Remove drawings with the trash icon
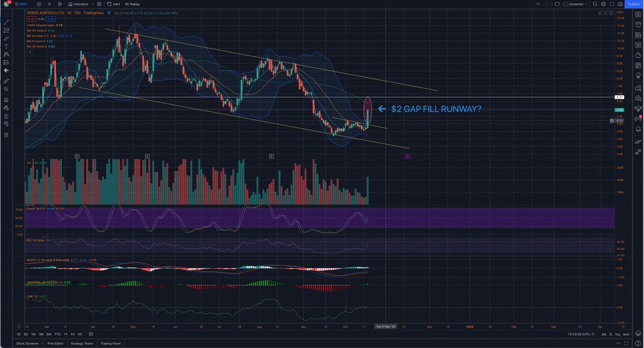Image resolution: width=644 pixels, height=348 pixels. (x=6, y=135)
